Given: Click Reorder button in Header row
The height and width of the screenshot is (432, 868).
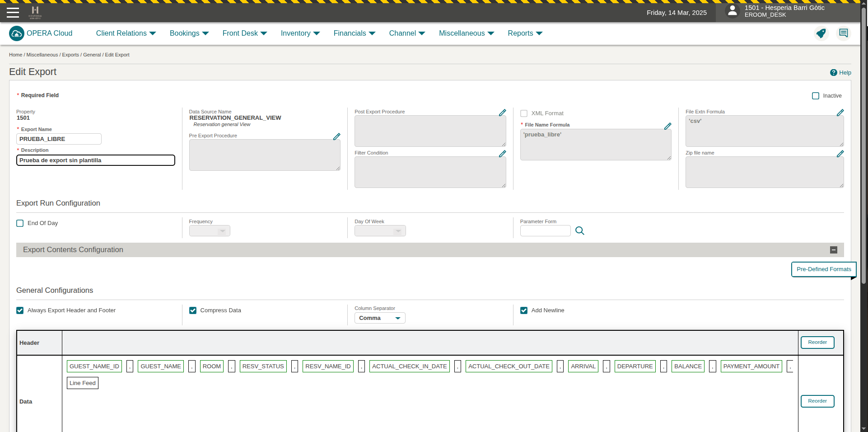Looking at the screenshot, I should coord(817,343).
